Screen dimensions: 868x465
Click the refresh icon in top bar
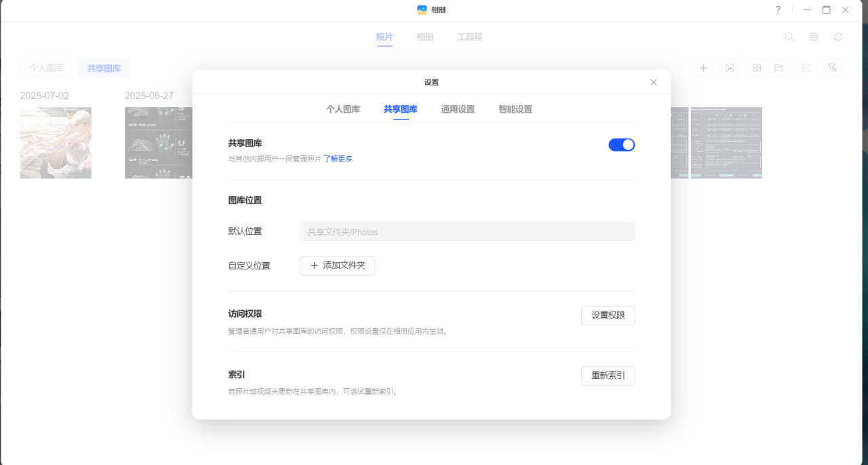pos(838,37)
